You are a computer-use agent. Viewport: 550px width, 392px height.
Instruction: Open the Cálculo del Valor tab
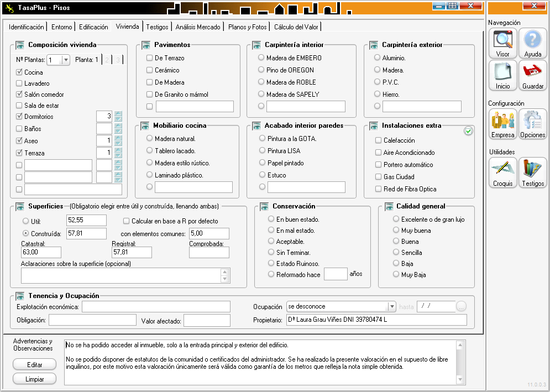(296, 27)
